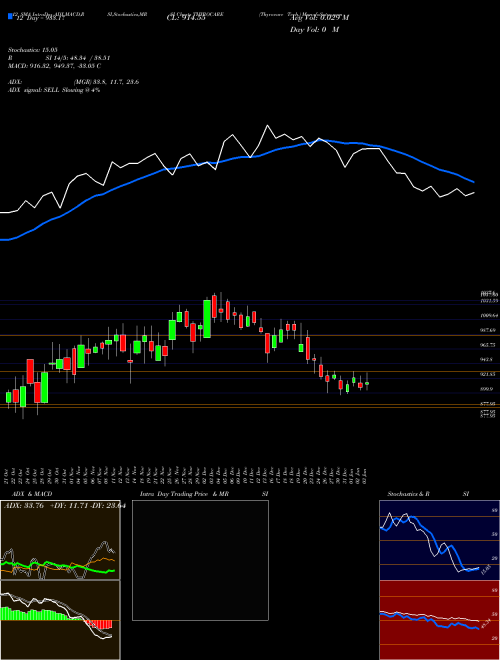This screenshot has width=500, height=660.
Task: Click the last green candlestick on right
Action: click(367, 383)
